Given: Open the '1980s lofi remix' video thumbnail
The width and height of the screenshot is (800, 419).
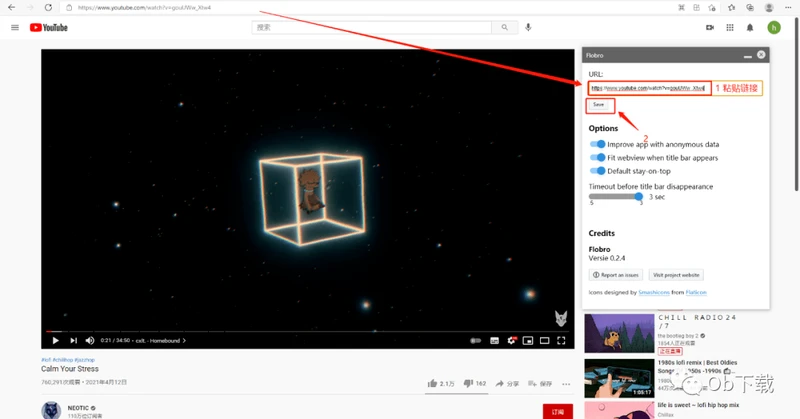Looking at the screenshot, I should click(x=619, y=378).
